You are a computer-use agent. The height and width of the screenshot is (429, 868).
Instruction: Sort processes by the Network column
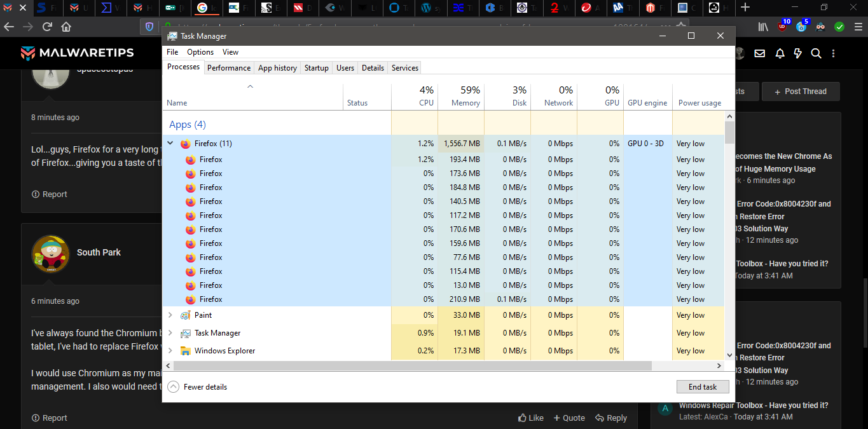point(554,97)
